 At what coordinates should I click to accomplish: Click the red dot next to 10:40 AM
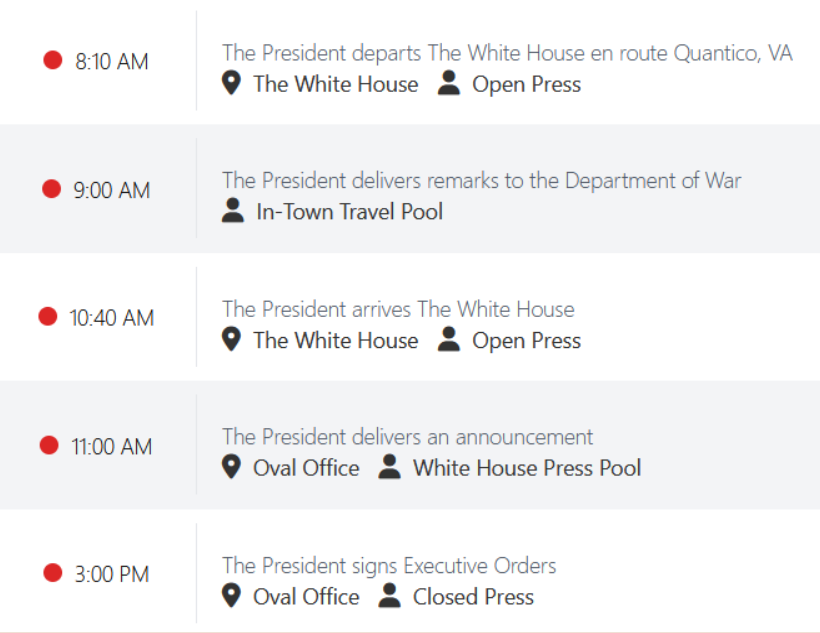click(x=48, y=316)
